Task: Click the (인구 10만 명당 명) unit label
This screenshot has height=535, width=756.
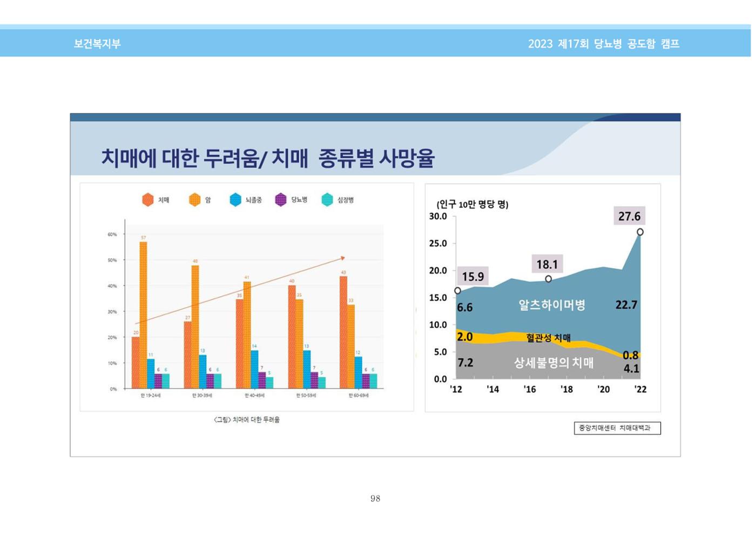Action: tap(473, 204)
